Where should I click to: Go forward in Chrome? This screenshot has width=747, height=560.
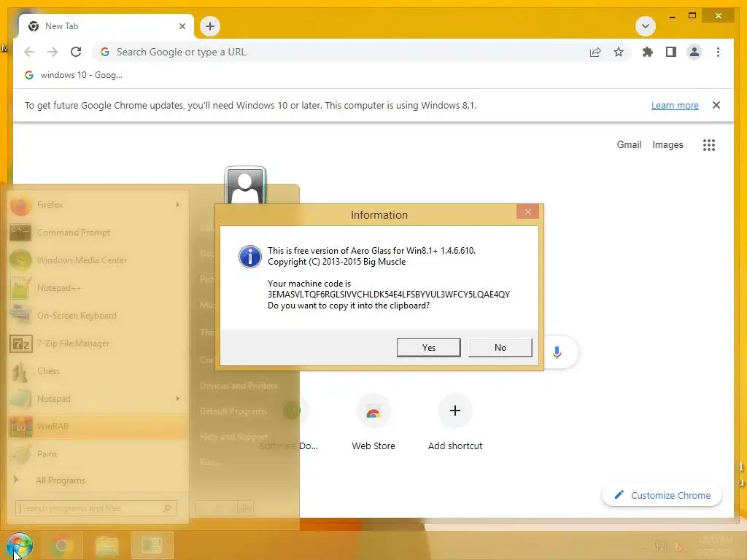pos(53,52)
